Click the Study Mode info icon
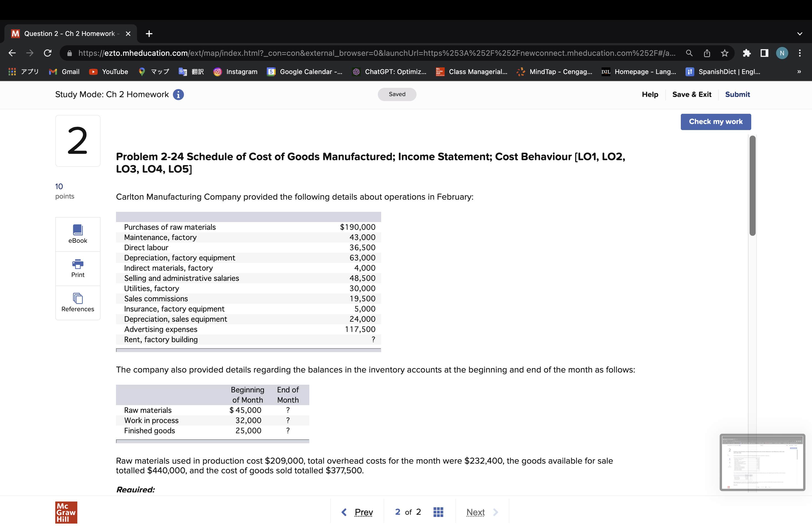The height and width of the screenshot is (528, 812). [x=178, y=94]
